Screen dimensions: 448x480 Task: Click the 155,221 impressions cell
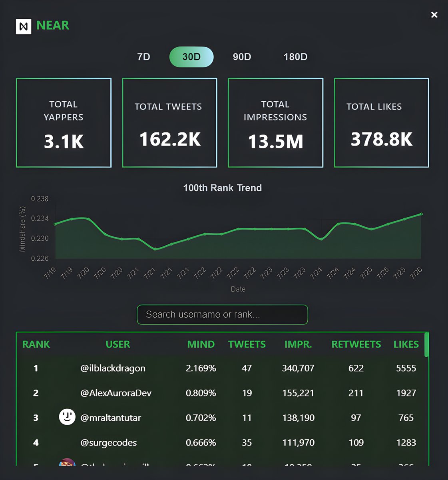click(298, 393)
